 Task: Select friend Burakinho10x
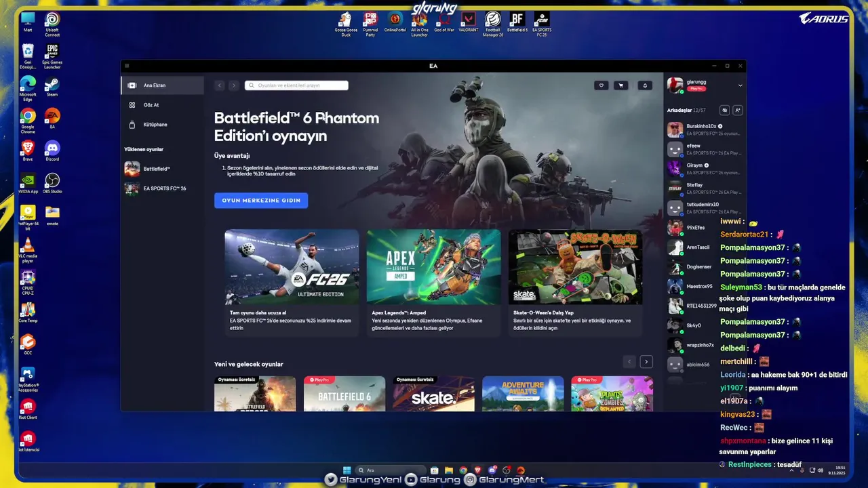[705, 129]
